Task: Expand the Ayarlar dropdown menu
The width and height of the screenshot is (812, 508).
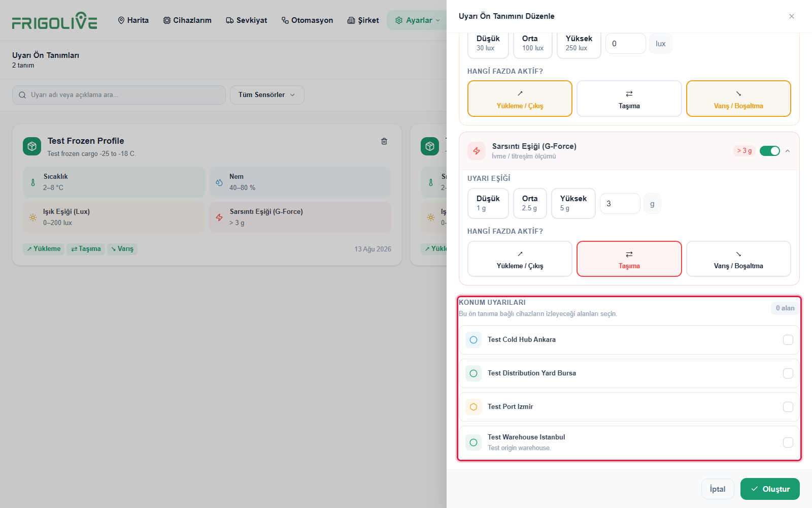Action: (417, 20)
